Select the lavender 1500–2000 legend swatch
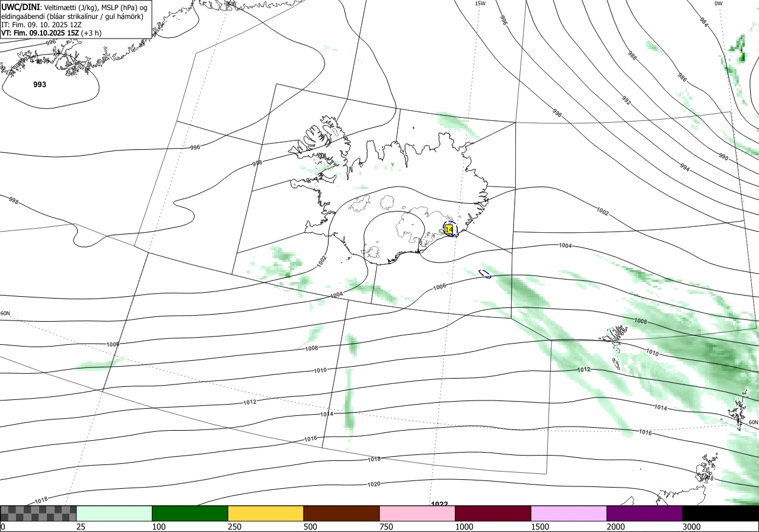This screenshot has width=759, height=532. tap(569, 513)
